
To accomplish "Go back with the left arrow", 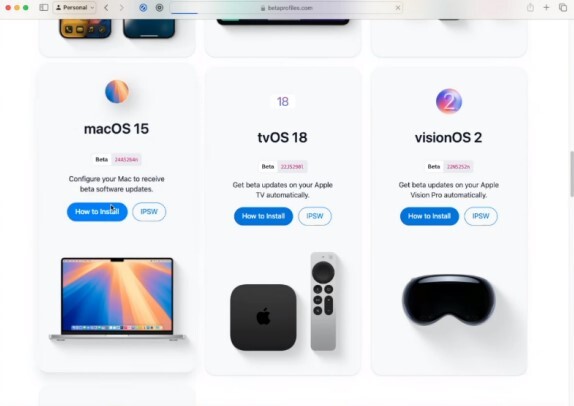I will pyautogui.click(x=106, y=7).
